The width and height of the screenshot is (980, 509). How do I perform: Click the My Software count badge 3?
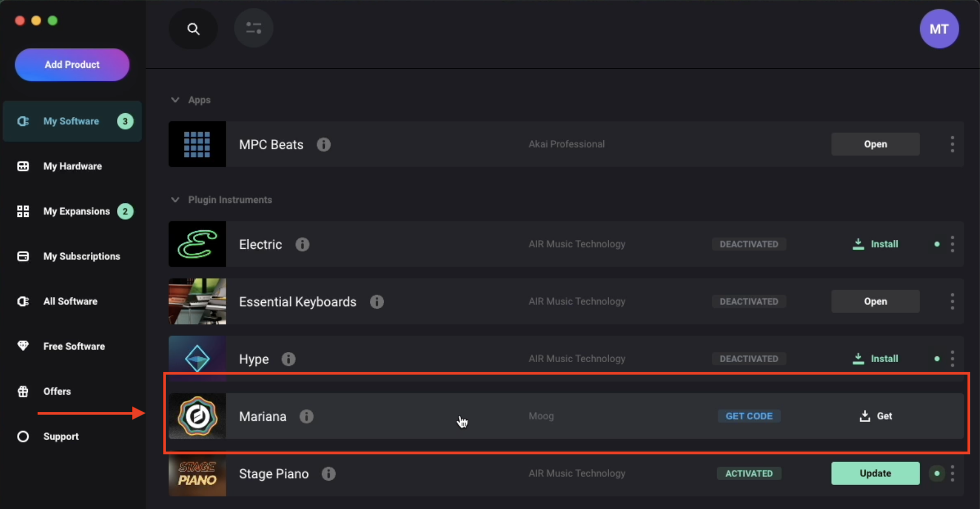125,121
